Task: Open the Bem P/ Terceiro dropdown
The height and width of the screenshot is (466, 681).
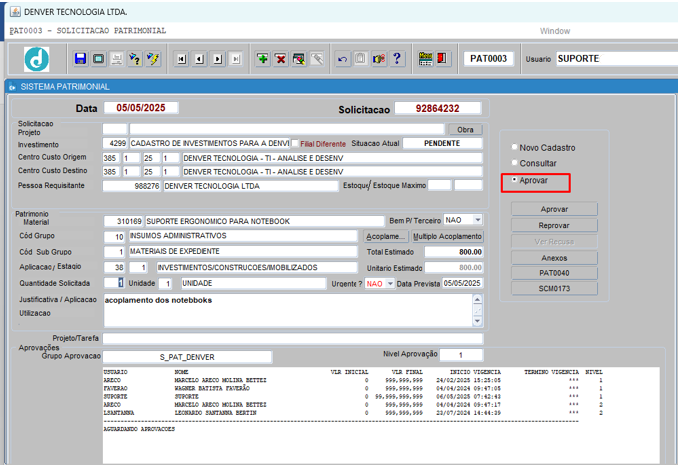Action: pyautogui.click(x=478, y=220)
